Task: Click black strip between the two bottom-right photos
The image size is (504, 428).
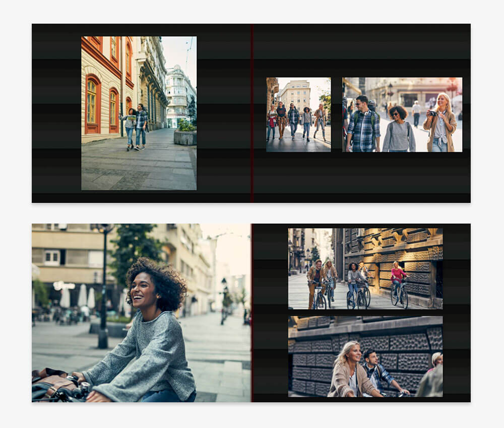Action: 365,312
